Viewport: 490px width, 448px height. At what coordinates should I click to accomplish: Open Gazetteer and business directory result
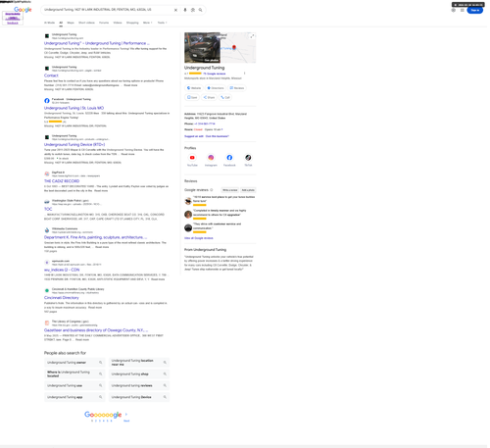point(96,330)
